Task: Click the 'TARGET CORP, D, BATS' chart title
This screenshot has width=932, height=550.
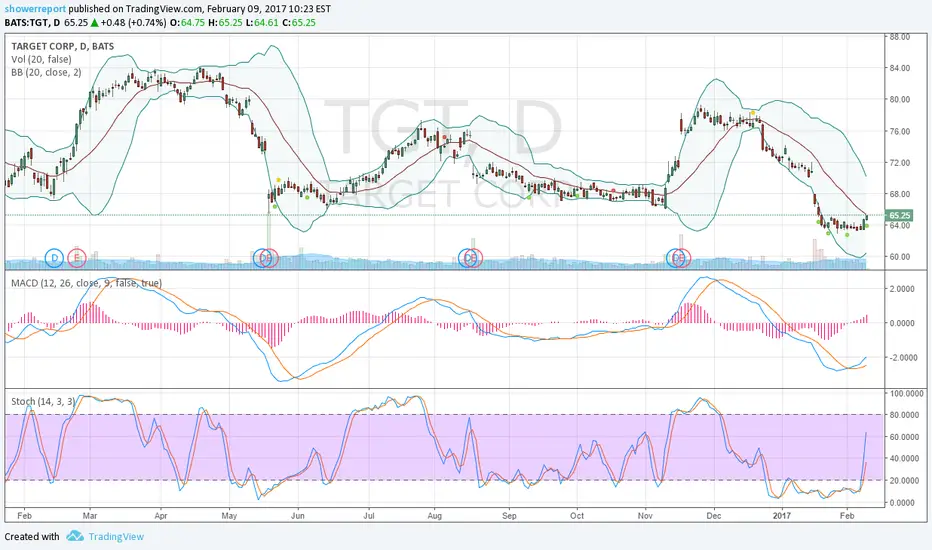Action: [62, 46]
